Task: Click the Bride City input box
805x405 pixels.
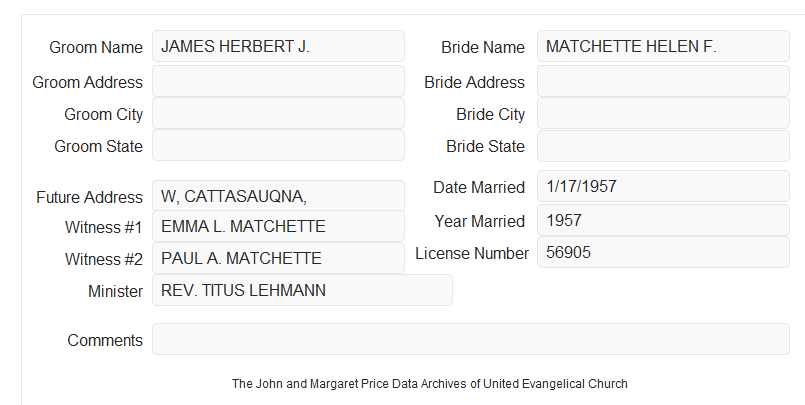Action: [x=663, y=113]
